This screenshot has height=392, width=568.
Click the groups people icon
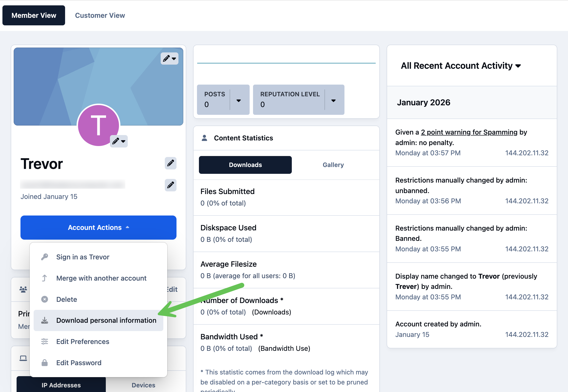tap(23, 289)
